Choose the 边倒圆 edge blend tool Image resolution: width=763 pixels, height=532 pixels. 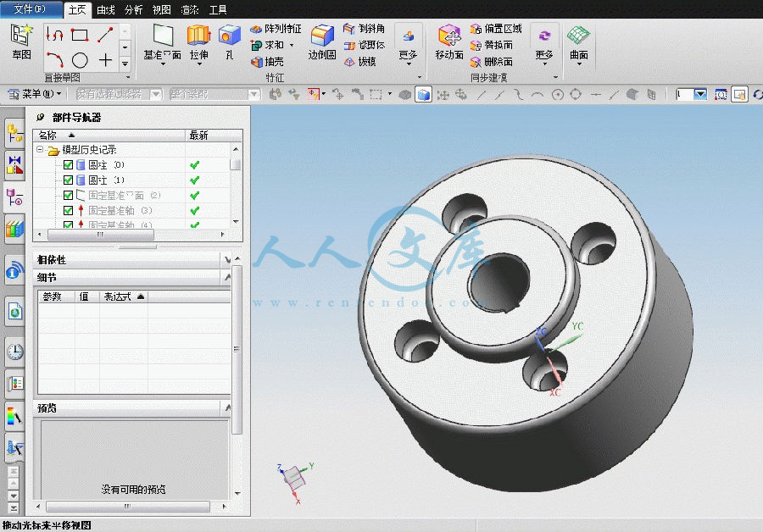click(321, 42)
